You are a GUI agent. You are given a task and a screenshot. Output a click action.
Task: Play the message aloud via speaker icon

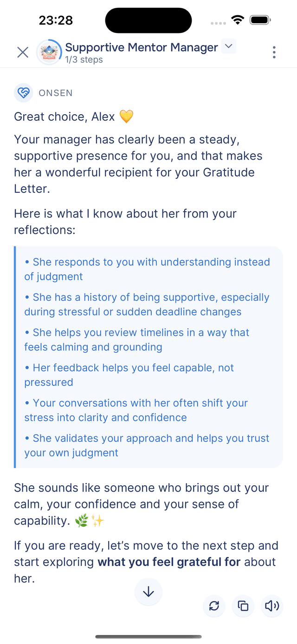pyautogui.click(x=271, y=606)
